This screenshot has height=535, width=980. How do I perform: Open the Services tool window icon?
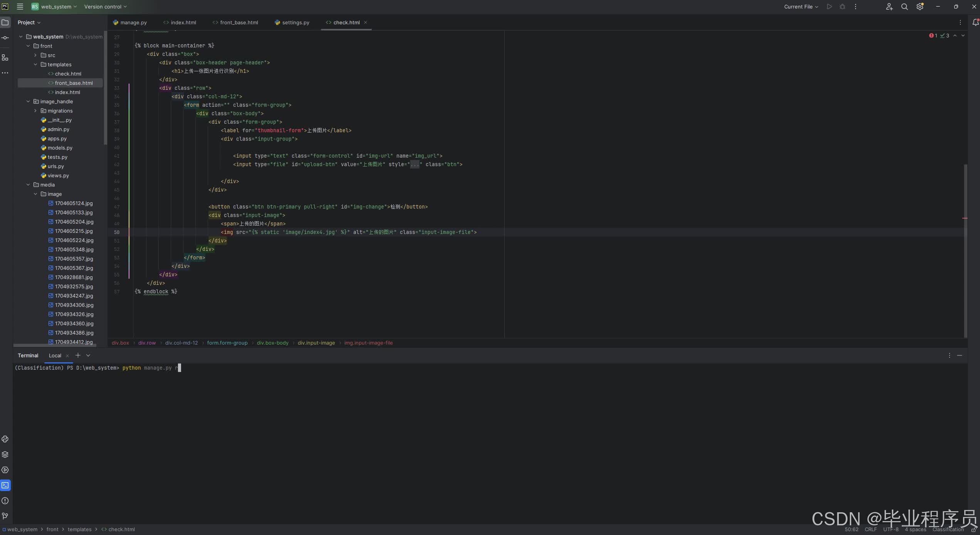(5, 470)
